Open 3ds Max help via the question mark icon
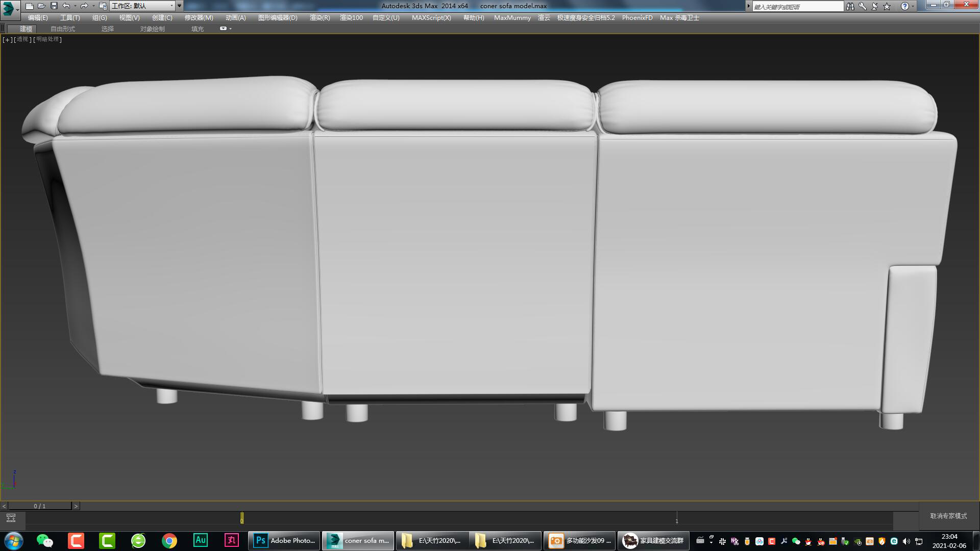This screenshot has height=551, width=980. click(904, 6)
